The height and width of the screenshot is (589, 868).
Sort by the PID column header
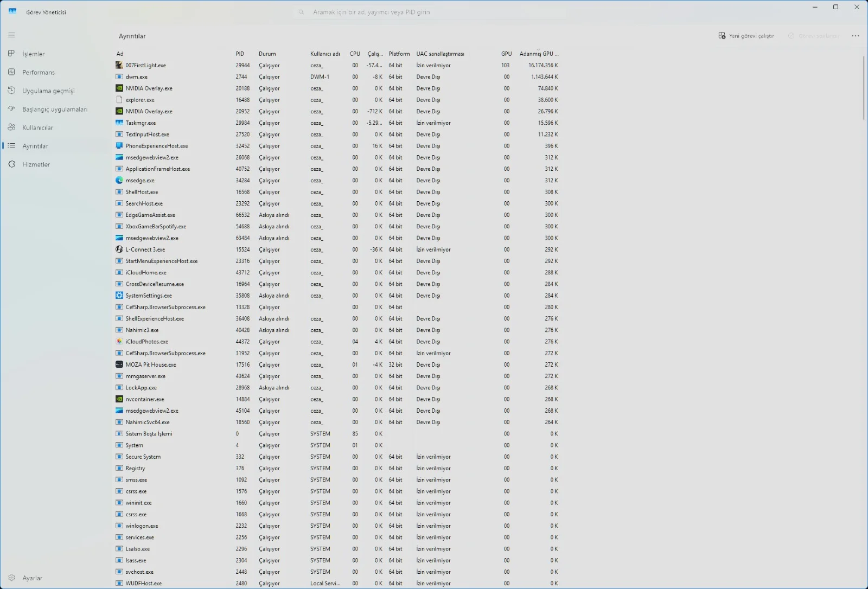point(240,54)
